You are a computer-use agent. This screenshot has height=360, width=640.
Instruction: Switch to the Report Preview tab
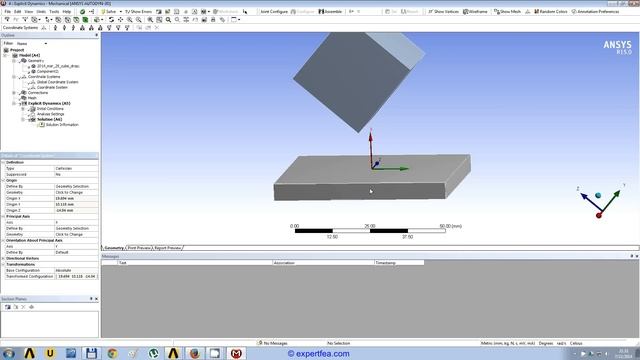pos(168,248)
